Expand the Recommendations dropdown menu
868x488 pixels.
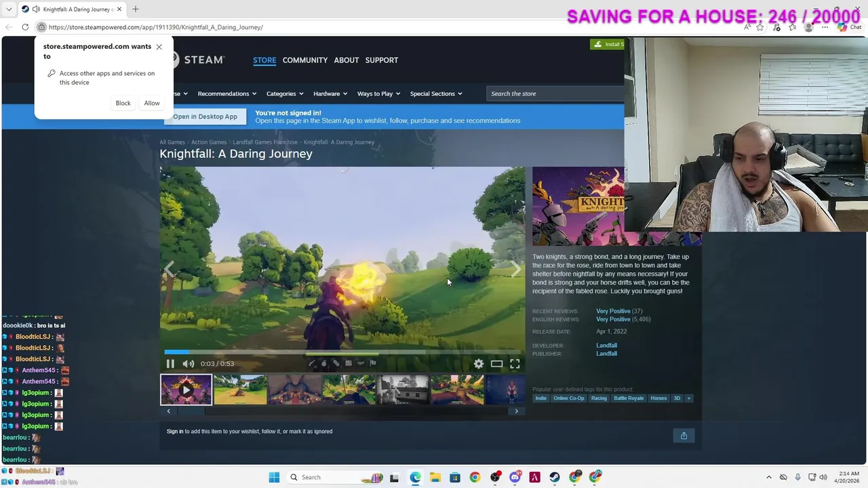227,94
